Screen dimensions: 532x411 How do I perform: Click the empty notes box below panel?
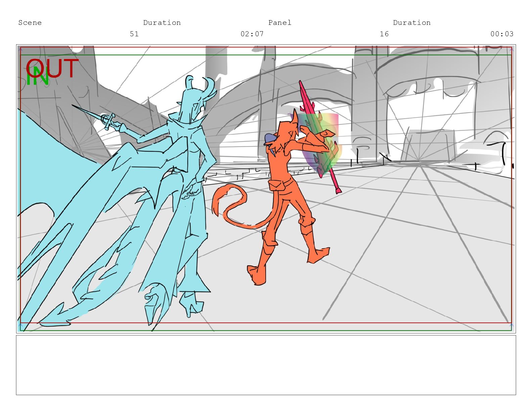266,365
